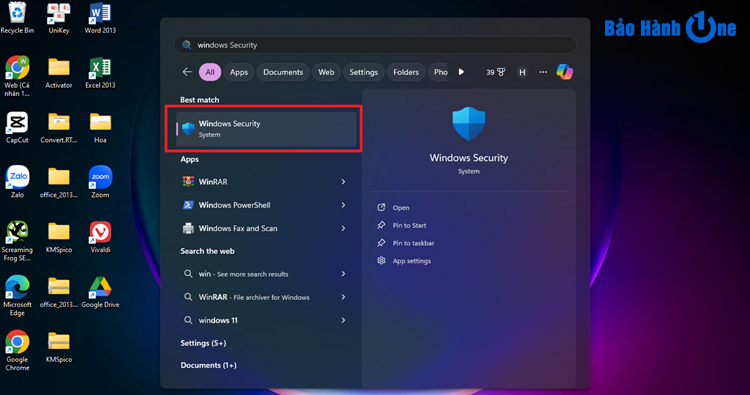The width and height of the screenshot is (750, 395).
Task: Select the office_2013 folder beside Zalo
Action: click(x=59, y=182)
